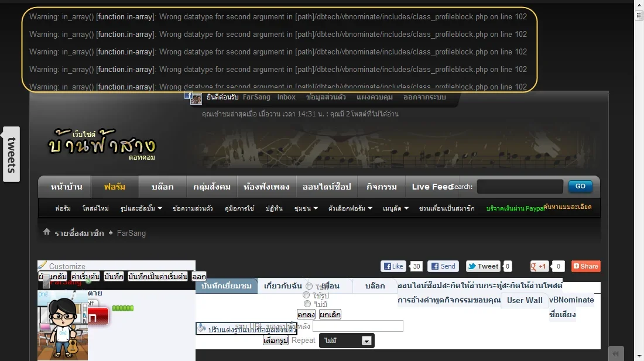
Task: Click the cartoon profile avatar with ukulele
Action: coord(63,325)
